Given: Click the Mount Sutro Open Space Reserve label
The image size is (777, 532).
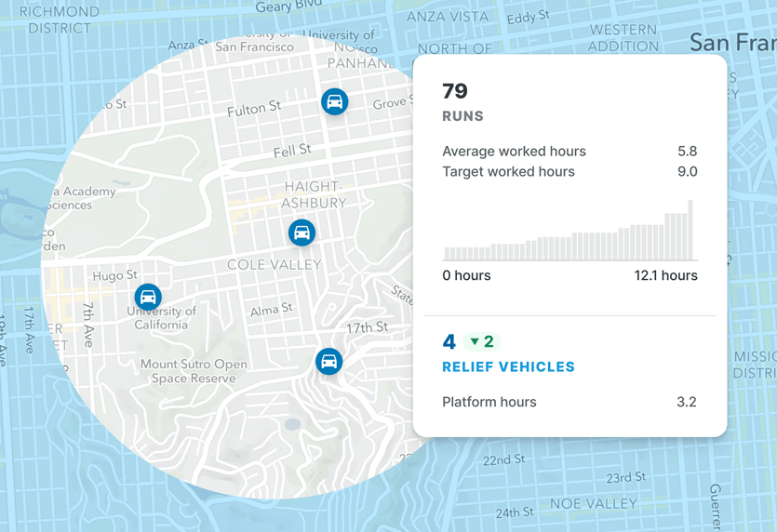Looking at the screenshot, I should [x=194, y=371].
